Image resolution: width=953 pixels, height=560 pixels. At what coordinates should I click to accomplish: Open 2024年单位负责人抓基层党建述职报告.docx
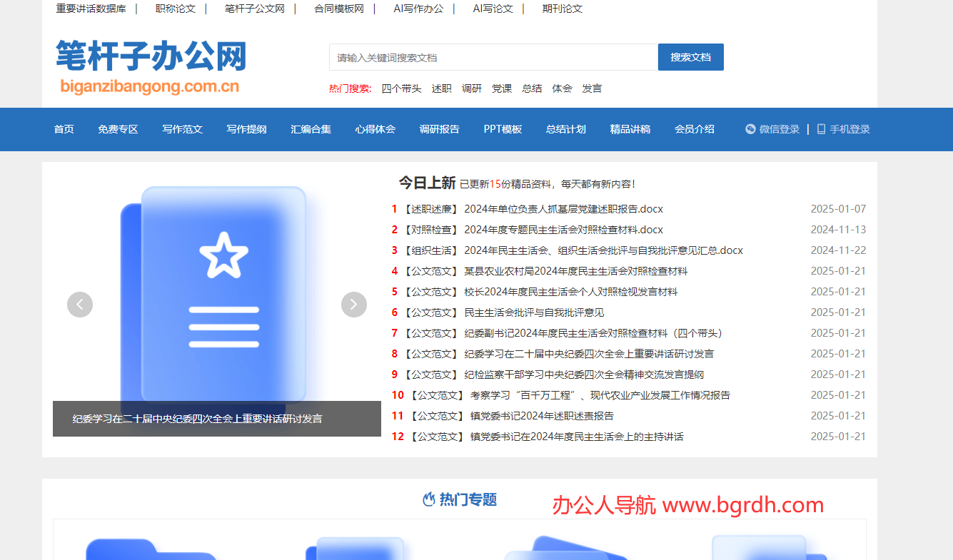coord(561,208)
